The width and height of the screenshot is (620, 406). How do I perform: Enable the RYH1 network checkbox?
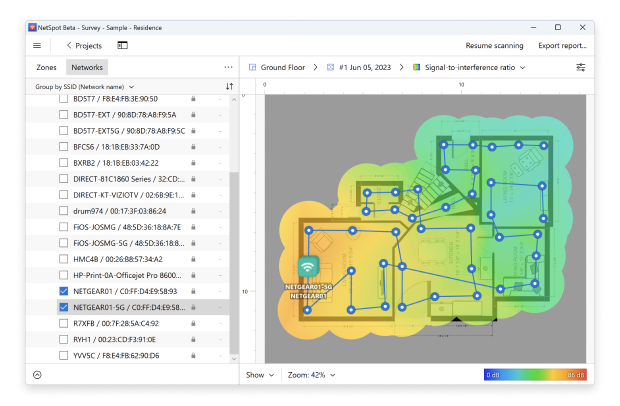pos(63,339)
